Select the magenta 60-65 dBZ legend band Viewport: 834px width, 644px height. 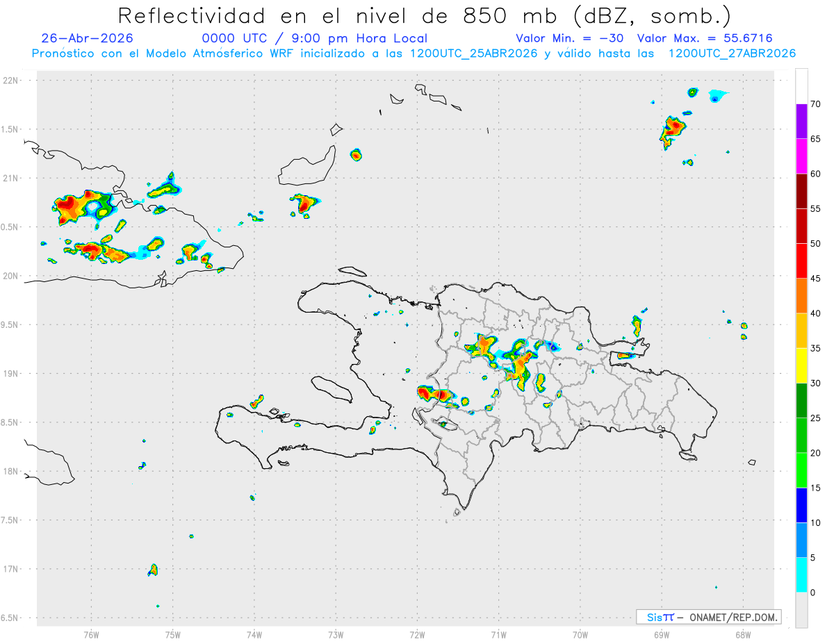point(801,156)
